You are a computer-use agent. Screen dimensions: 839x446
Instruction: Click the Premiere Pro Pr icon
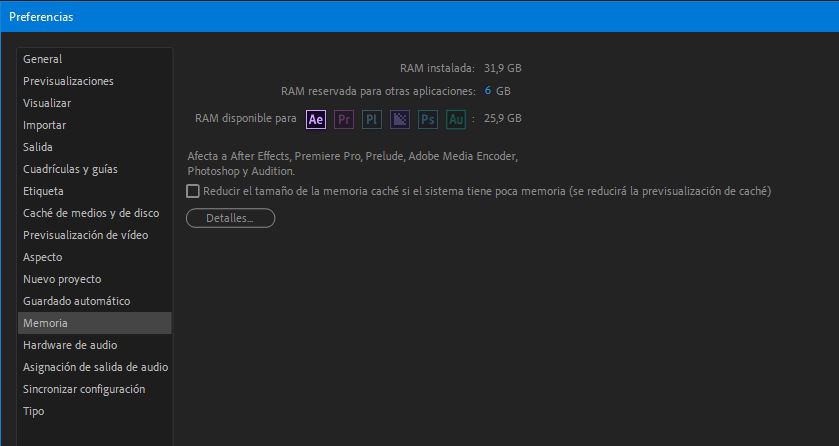point(344,119)
